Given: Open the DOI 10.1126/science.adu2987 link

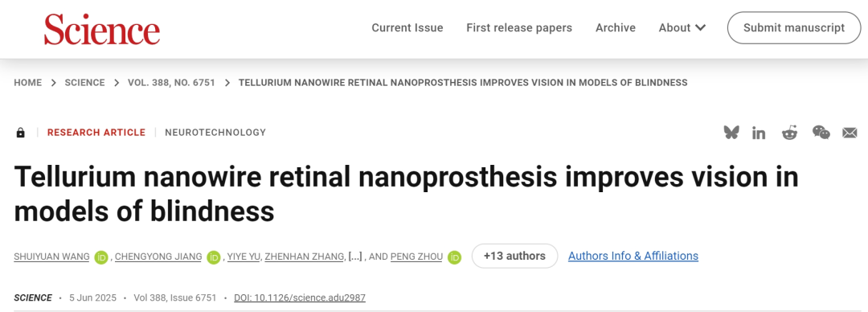Looking at the screenshot, I should point(300,298).
